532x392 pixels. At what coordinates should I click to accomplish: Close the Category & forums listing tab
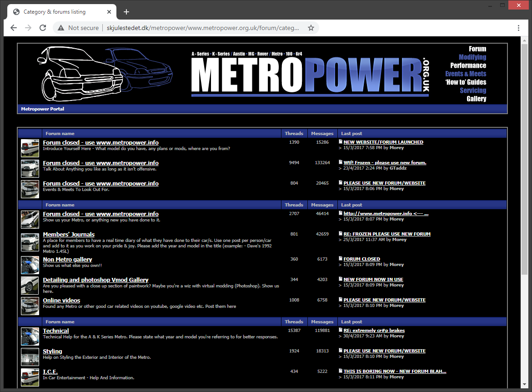click(109, 12)
